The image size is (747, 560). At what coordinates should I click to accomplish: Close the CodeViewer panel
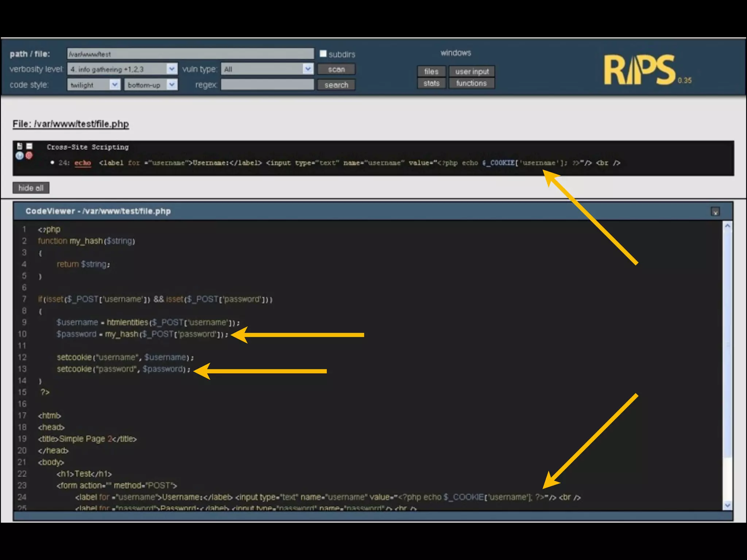click(715, 212)
